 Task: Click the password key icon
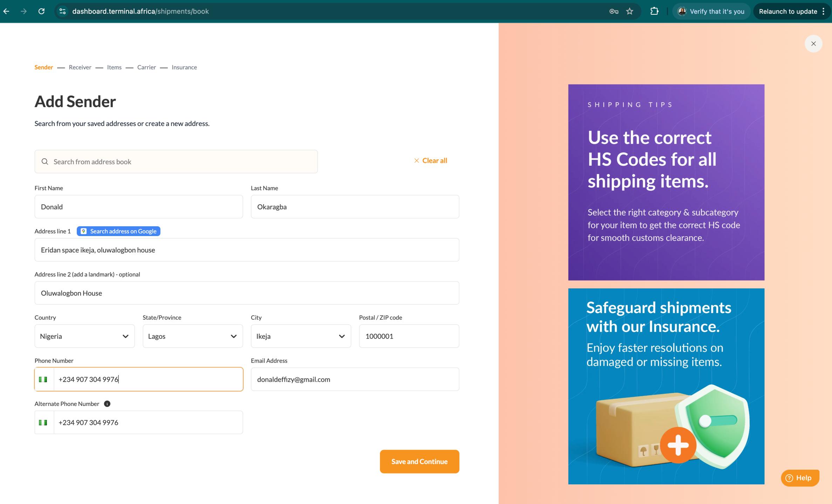click(614, 11)
